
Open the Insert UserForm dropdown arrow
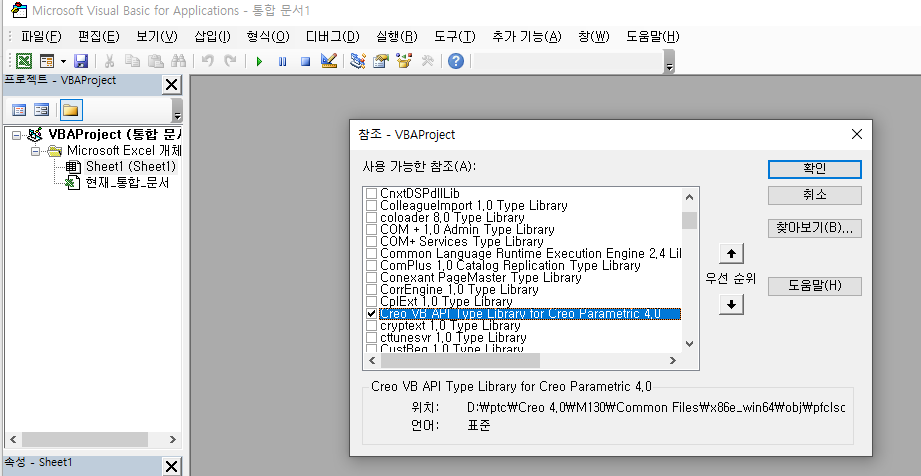63,61
